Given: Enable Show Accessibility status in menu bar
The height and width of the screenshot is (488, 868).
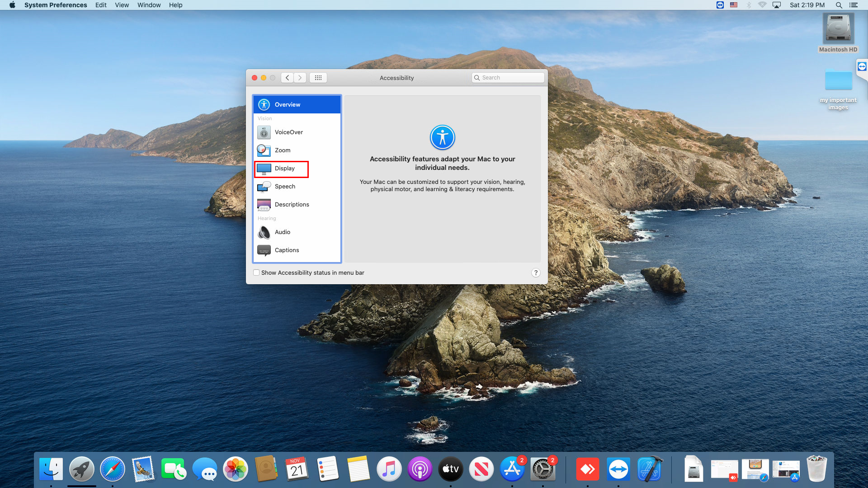Looking at the screenshot, I should 256,272.
